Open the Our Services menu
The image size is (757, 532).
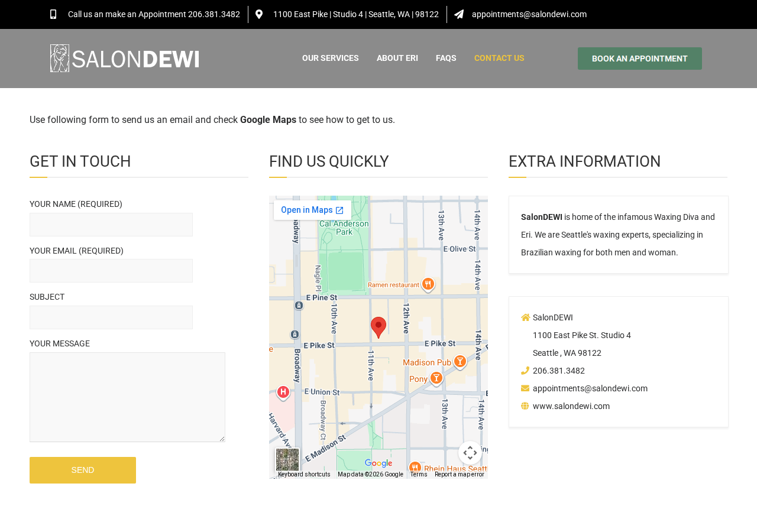[x=331, y=58]
